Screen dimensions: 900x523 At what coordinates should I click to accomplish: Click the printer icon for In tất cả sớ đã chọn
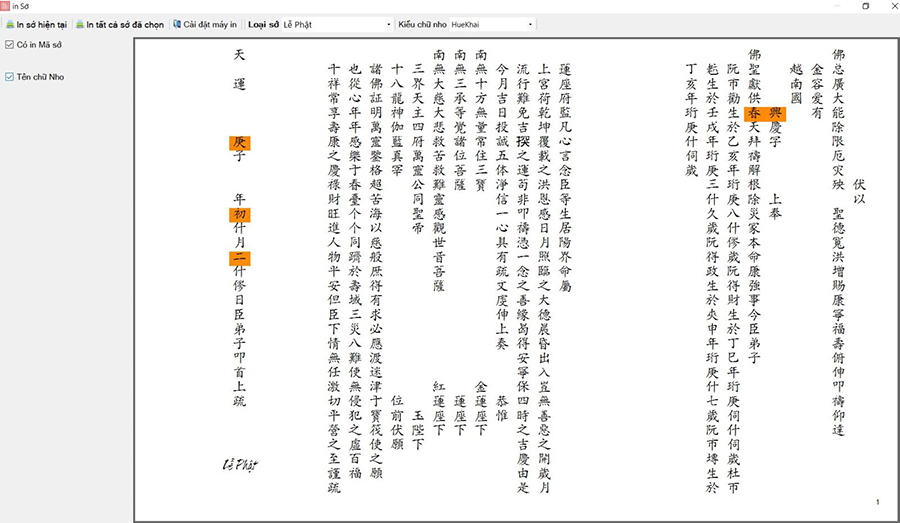(80, 25)
